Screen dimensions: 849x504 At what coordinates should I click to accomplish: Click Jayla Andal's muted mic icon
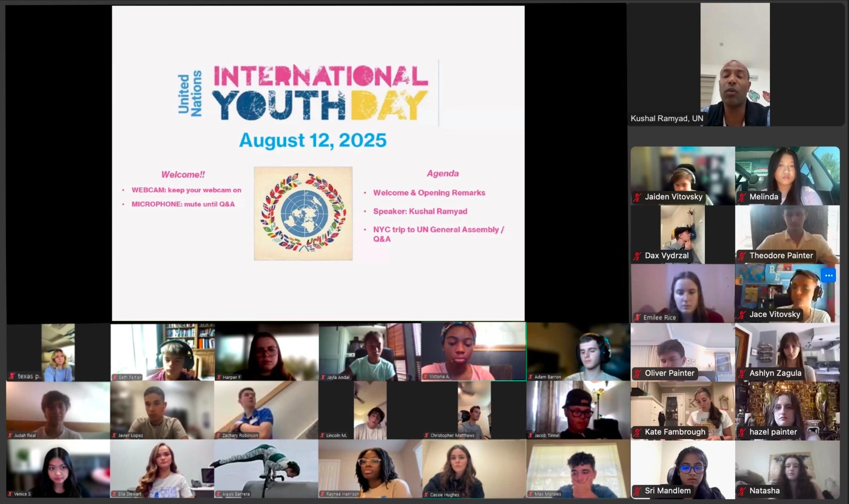[x=323, y=377]
